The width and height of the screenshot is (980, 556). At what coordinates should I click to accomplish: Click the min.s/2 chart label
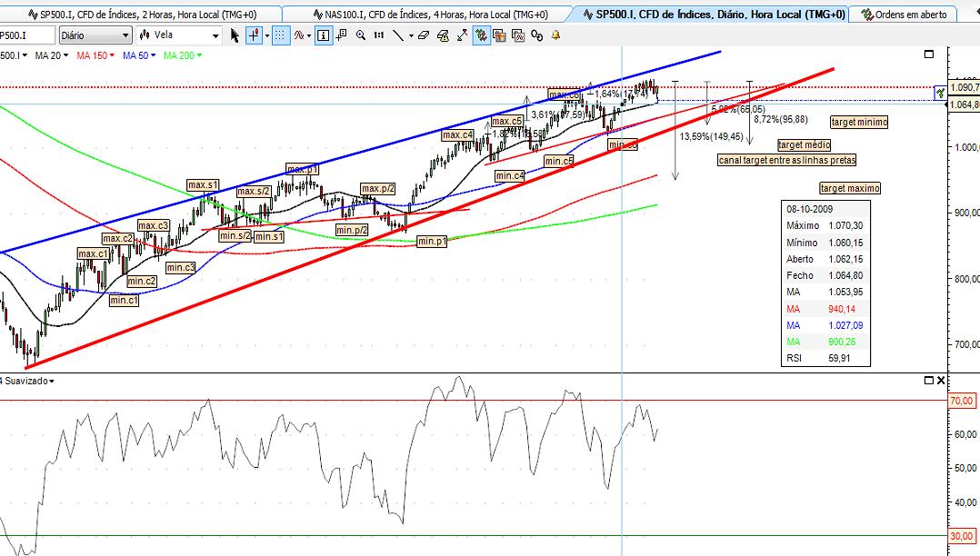coord(235,236)
